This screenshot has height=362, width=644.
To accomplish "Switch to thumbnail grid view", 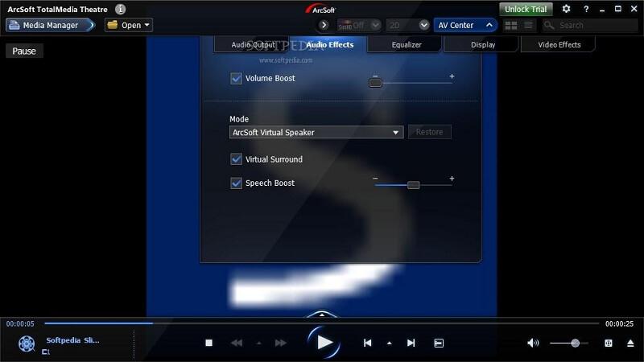I will click(511, 26).
